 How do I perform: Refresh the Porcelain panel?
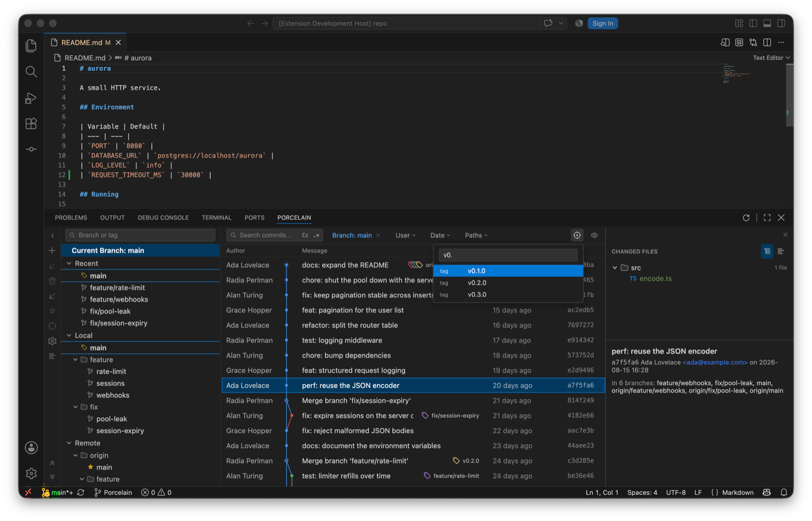click(746, 218)
